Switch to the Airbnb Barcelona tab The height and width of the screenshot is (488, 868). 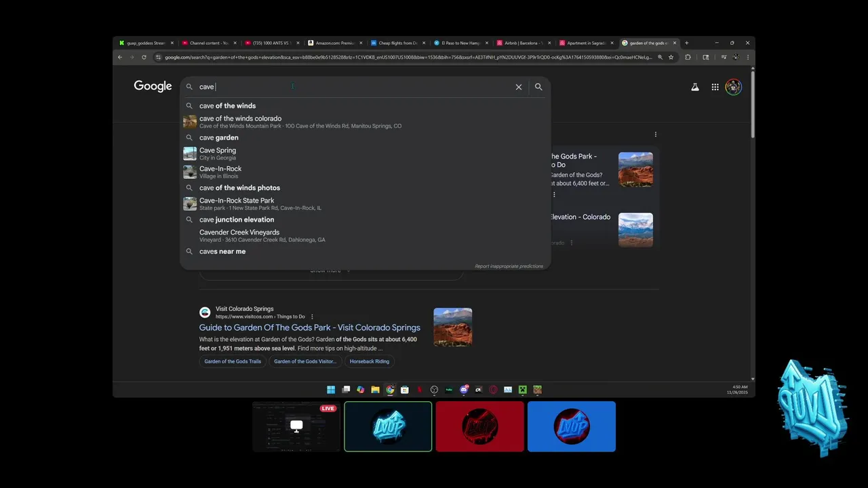pyautogui.click(x=523, y=43)
